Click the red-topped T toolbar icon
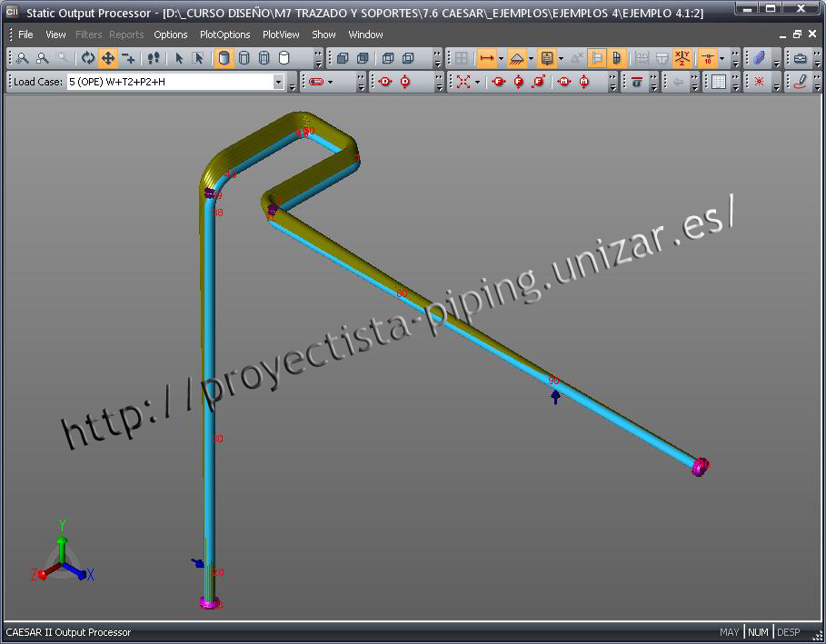 click(636, 82)
